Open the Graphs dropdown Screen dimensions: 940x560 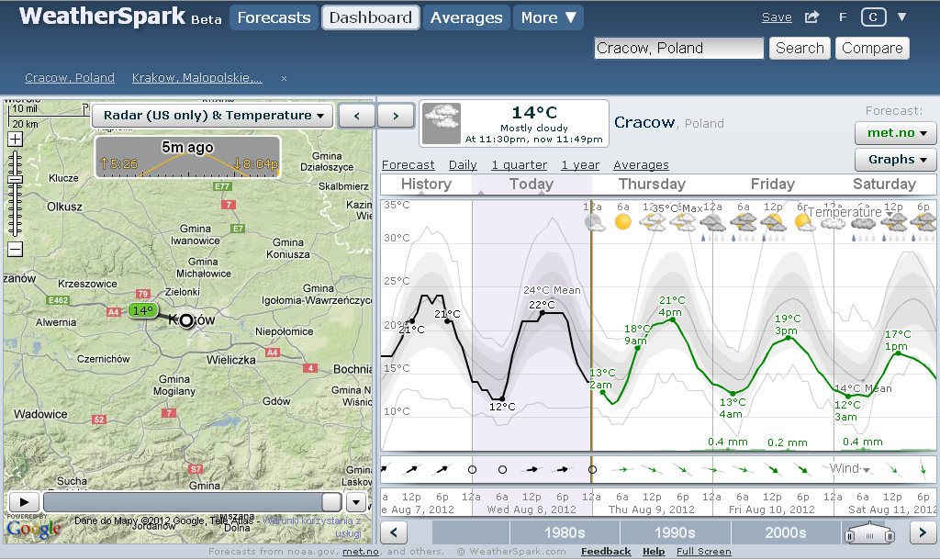coord(896,160)
